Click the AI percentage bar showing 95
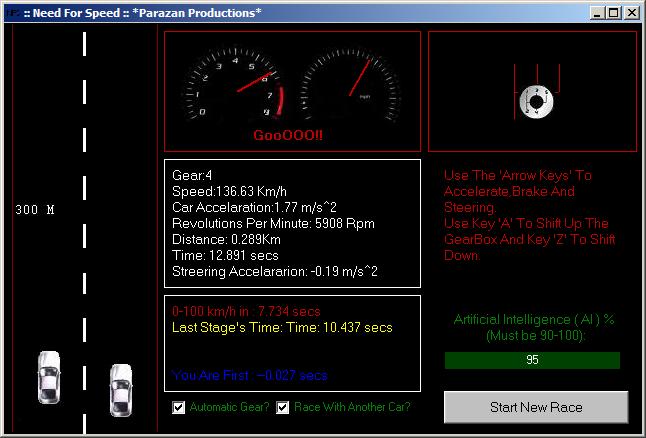 coord(532,360)
